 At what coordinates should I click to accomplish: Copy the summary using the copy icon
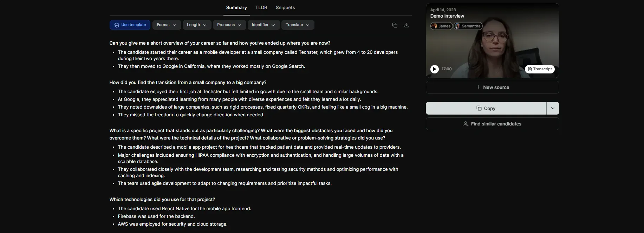[x=395, y=25]
